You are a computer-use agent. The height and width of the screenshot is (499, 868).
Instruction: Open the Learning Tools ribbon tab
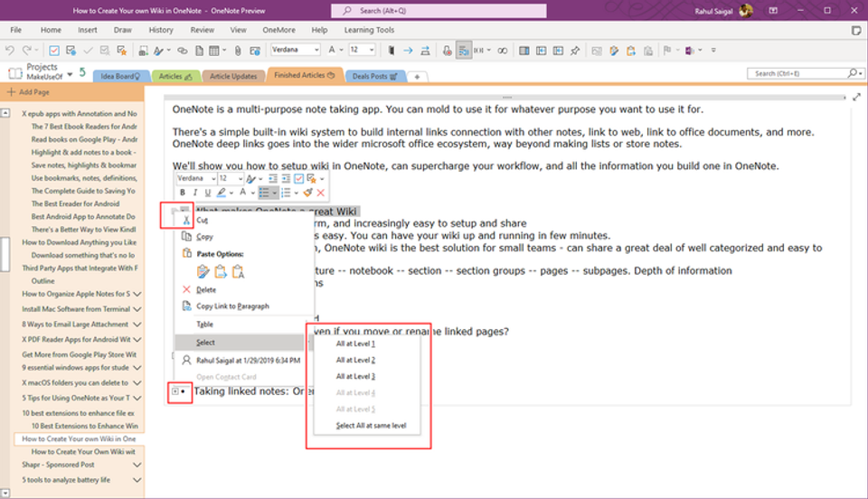[x=369, y=30]
